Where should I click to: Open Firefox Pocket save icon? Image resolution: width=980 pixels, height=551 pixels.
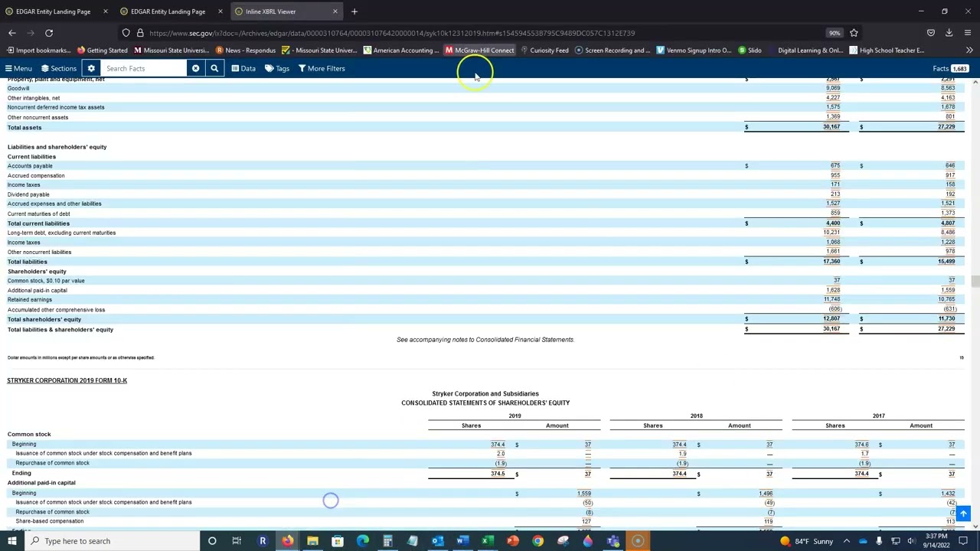pos(931,33)
